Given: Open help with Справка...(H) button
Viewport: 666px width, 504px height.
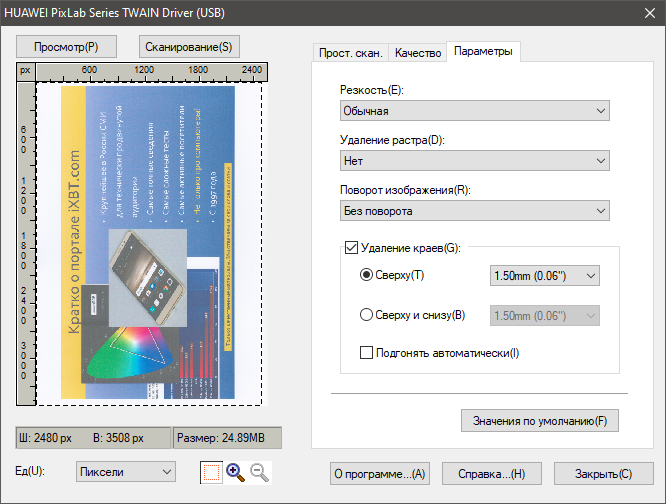Looking at the screenshot, I should (491, 473).
